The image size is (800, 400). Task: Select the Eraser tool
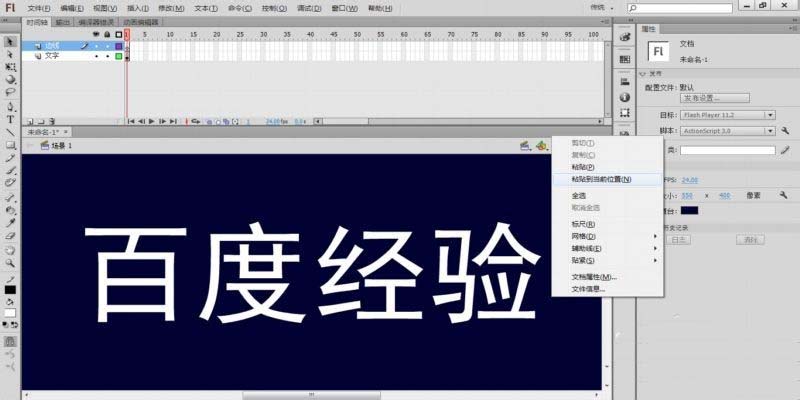click(10, 236)
